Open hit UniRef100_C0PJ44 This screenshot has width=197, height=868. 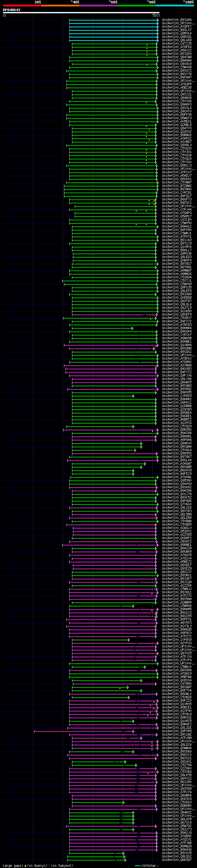coord(176,210)
